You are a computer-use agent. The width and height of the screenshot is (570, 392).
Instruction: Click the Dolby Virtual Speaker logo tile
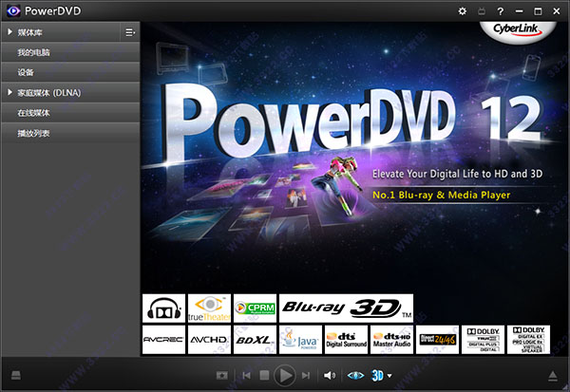(x=528, y=339)
